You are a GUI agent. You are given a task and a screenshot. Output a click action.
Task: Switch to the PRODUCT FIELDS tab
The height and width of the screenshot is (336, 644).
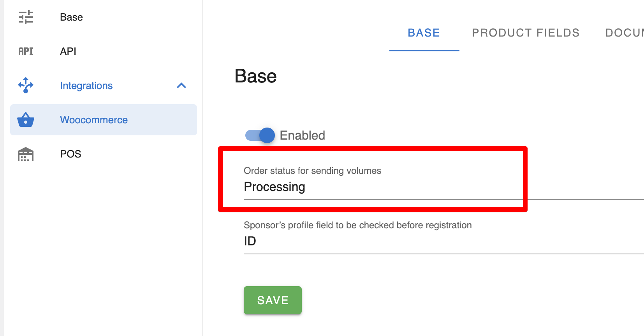click(x=526, y=33)
